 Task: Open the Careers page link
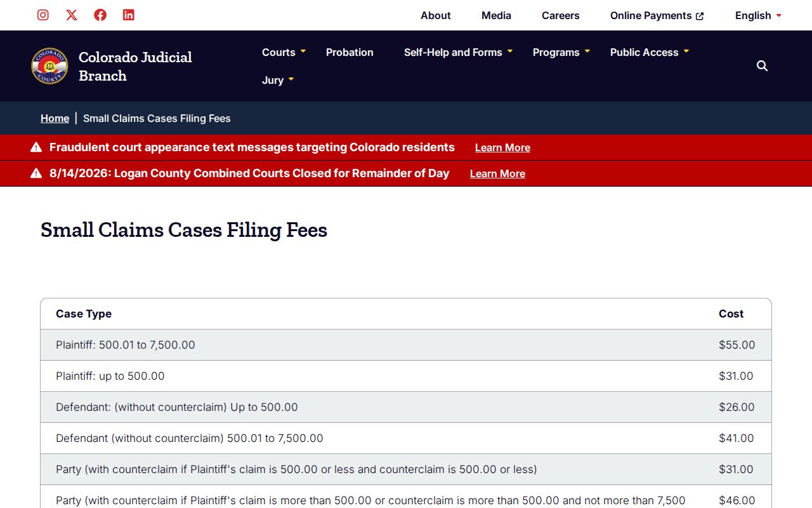coord(561,15)
